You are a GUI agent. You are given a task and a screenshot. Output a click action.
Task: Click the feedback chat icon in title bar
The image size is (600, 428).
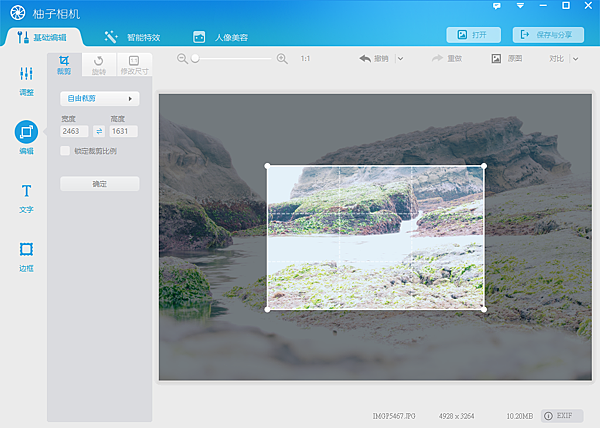point(497,6)
